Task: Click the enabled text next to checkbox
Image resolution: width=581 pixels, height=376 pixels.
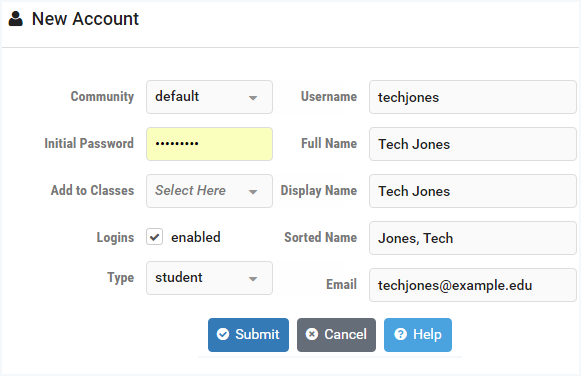Action: (196, 237)
